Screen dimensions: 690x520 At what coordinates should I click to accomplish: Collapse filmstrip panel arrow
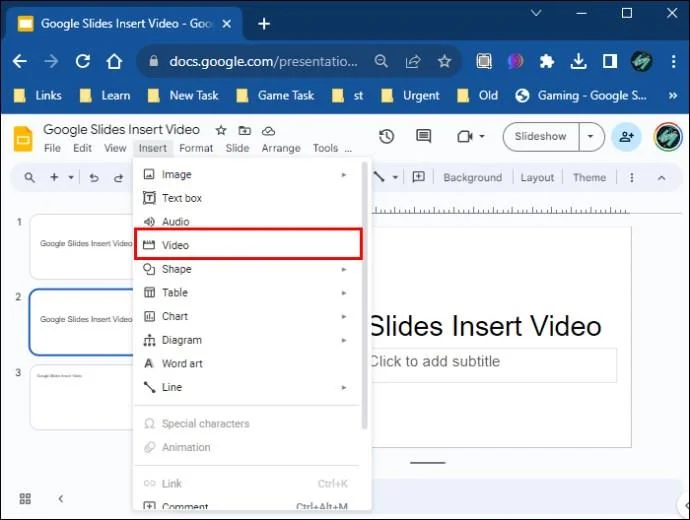point(61,498)
